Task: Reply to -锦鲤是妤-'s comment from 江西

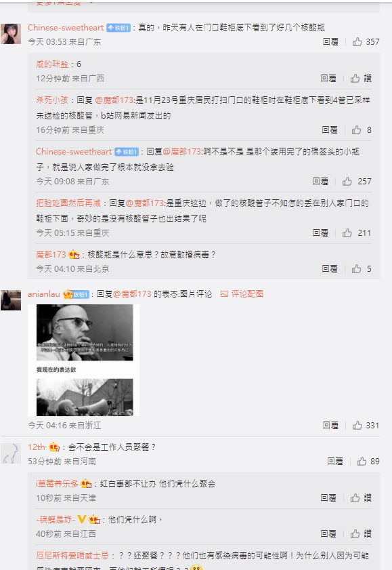Action: [328, 533]
